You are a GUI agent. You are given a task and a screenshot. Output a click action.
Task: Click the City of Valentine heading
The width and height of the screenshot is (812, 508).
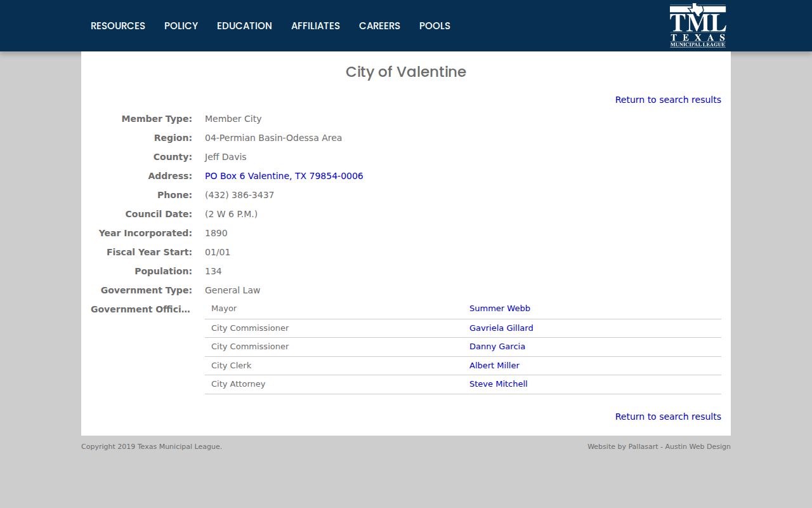[406, 72]
